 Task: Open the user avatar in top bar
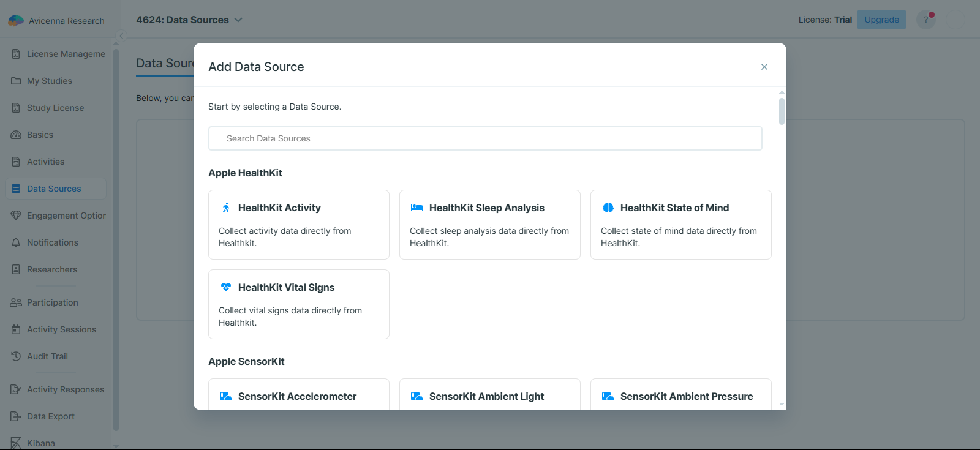(955, 20)
